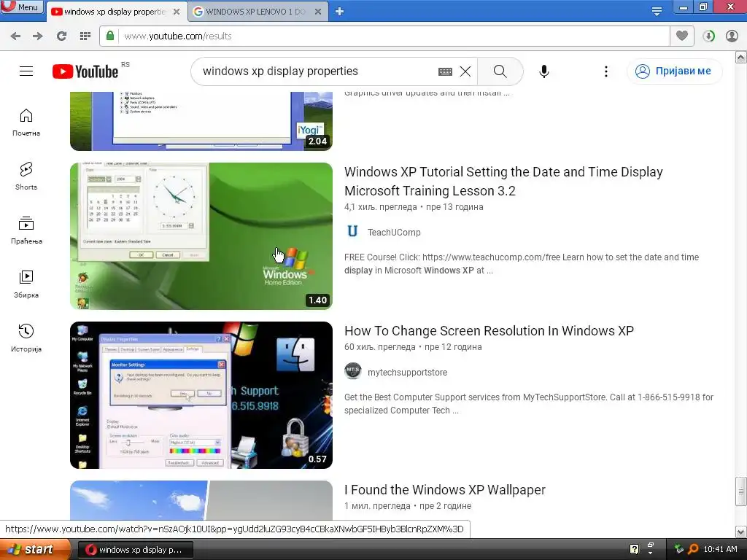Open the on-screen keyboard icon in search
The image size is (747, 560).
coord(445,71)
